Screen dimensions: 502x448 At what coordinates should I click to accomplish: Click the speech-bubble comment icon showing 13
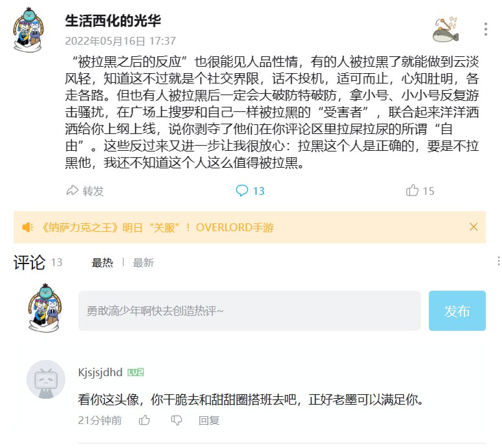[x=242, y=190]
